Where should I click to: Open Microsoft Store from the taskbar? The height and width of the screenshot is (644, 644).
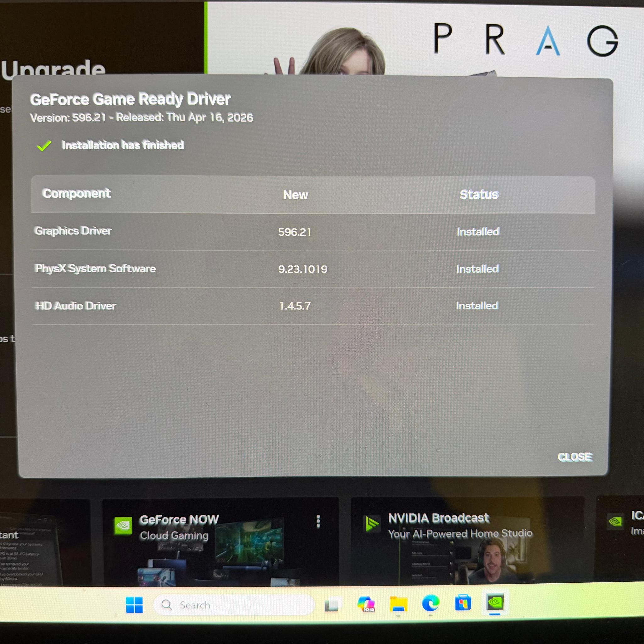coord(463,603)
